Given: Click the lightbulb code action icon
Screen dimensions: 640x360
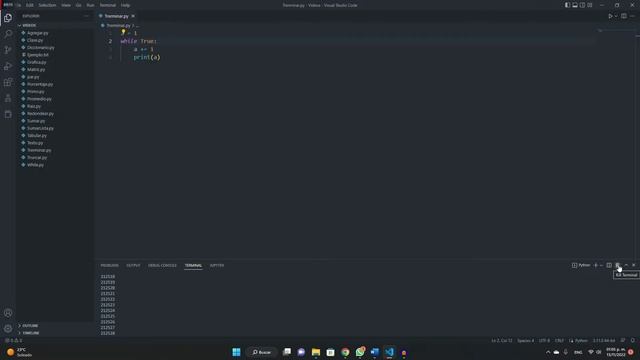Looking at the screenshot, I should click(123, 32).
